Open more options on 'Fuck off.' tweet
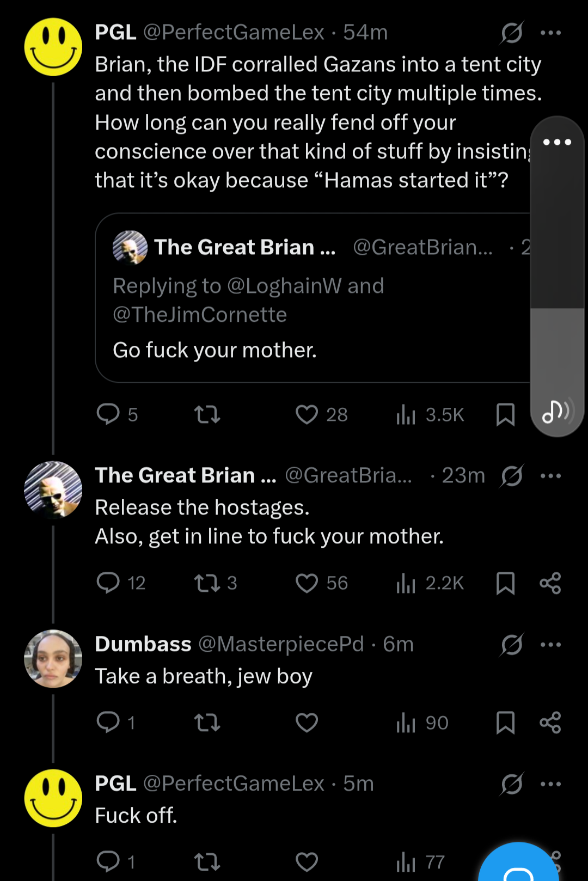The image size is (588, 881). click(x=550, y=784)
